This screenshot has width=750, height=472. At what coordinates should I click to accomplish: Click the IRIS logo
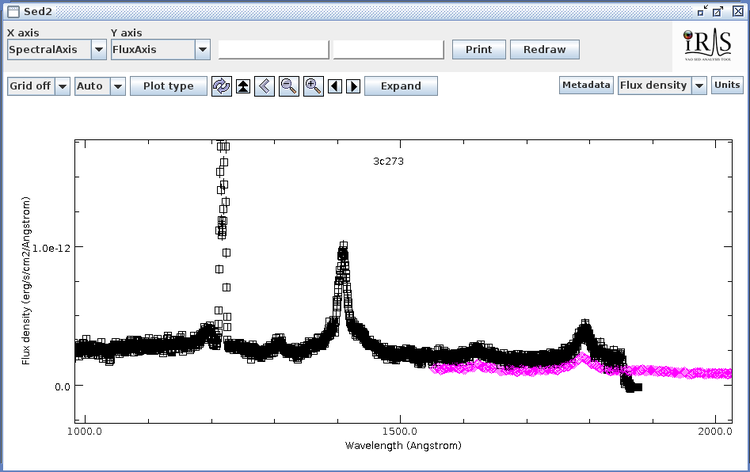click(x=708, y=44)
